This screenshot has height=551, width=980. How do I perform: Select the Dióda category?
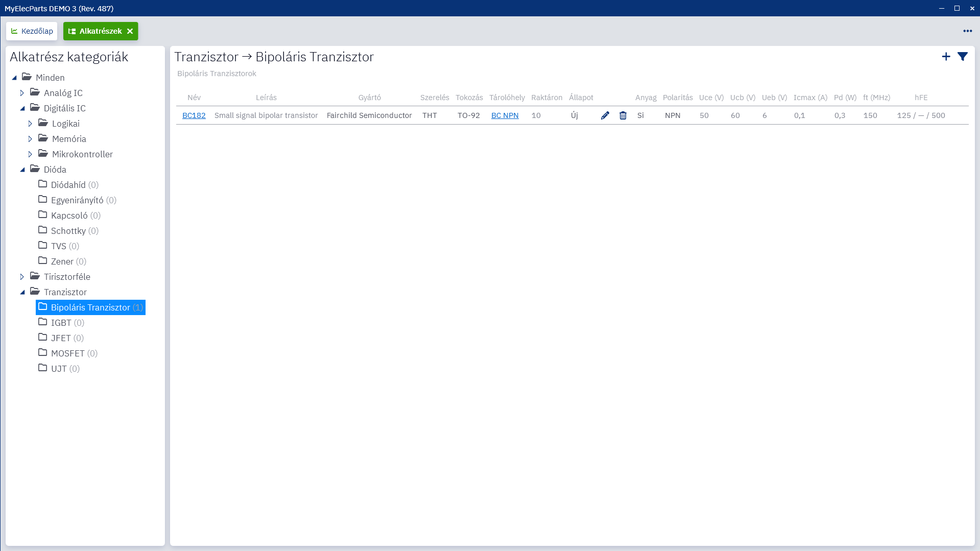[48, 170]
